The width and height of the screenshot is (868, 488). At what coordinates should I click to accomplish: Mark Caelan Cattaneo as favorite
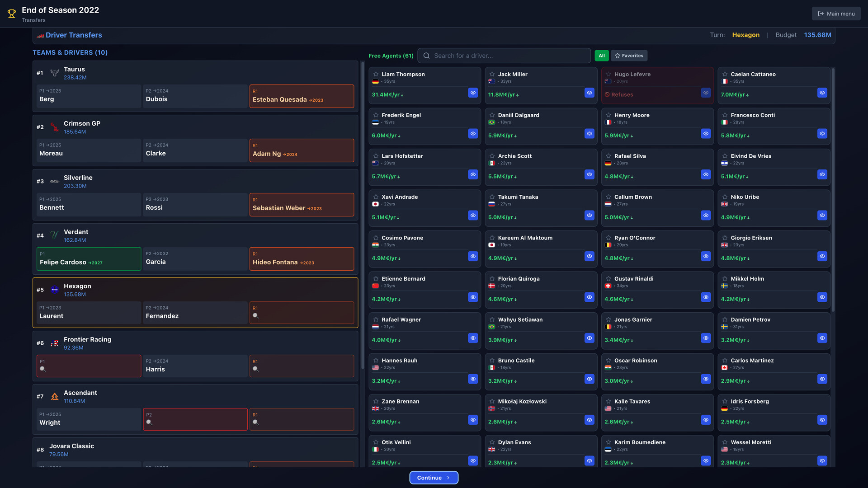click(725, 74)
